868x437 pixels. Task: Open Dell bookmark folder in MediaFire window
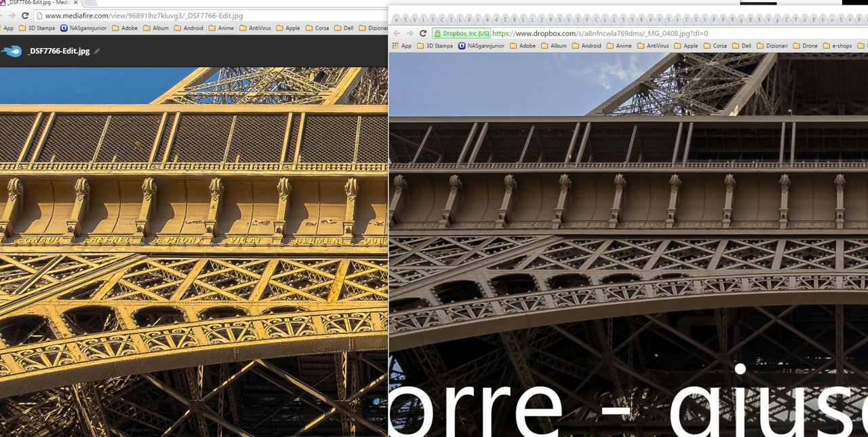point(344,28)
